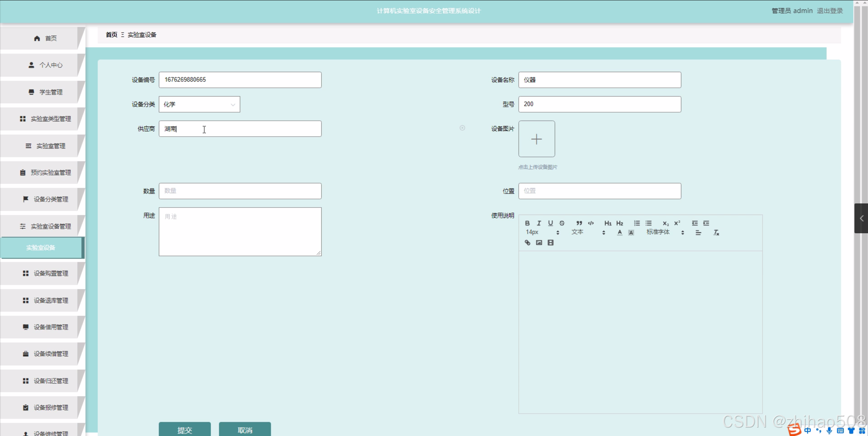Screen dimensions: 868x436
Task: Insert a blockquote in the editor
Action: pyautogui.click(x=579, y=223)
